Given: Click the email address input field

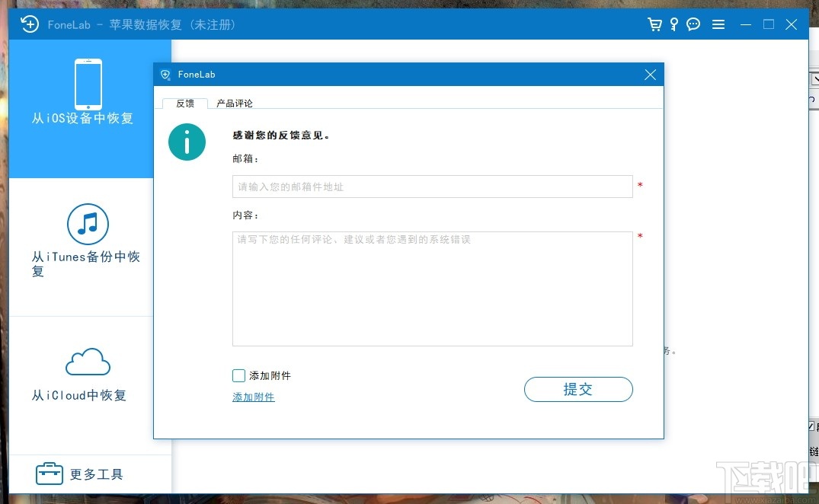Looking at the screenshot, I should [x=432, y=187].
